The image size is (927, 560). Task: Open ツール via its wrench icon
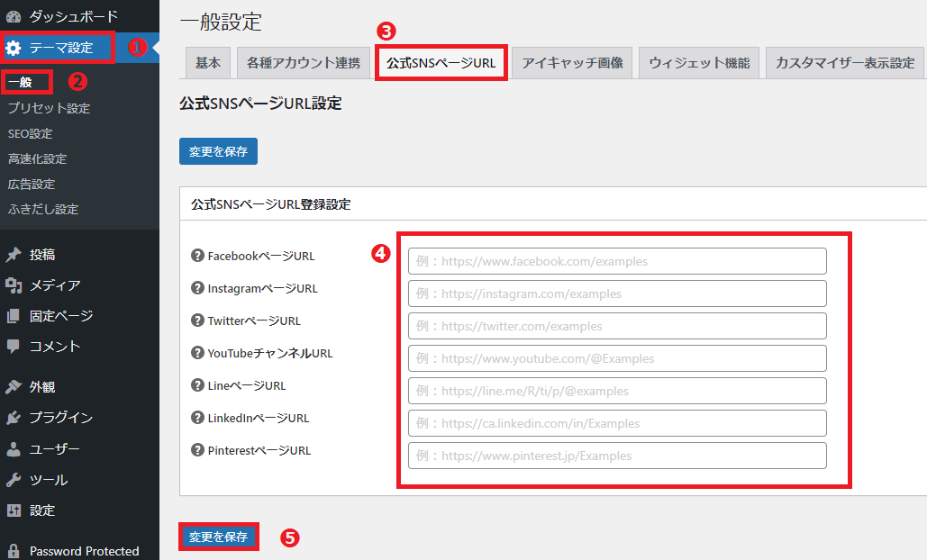click(x=14, y=480)
